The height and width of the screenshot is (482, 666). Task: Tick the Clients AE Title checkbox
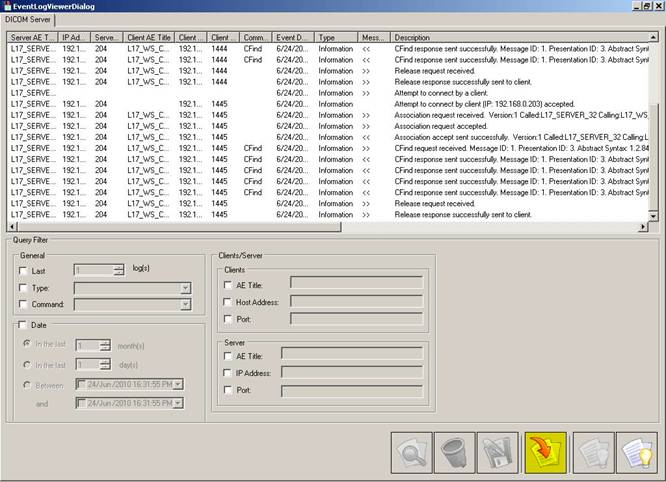[x=229, y=283]
